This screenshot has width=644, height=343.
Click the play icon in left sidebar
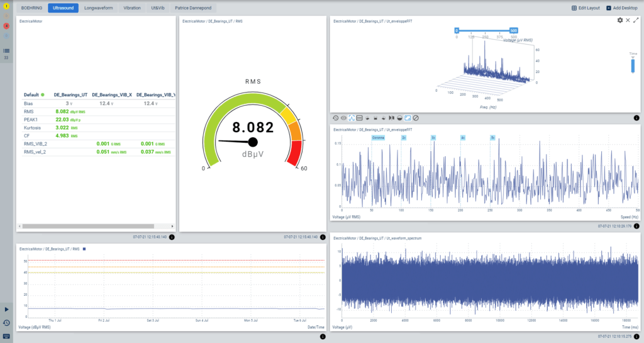coord(6,310)
